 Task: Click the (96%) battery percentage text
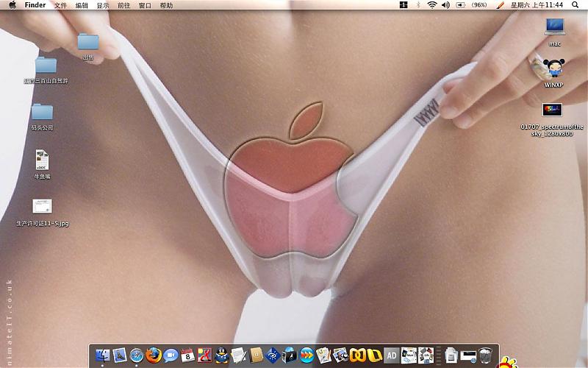pyautogui.click(x=479, y=5)
